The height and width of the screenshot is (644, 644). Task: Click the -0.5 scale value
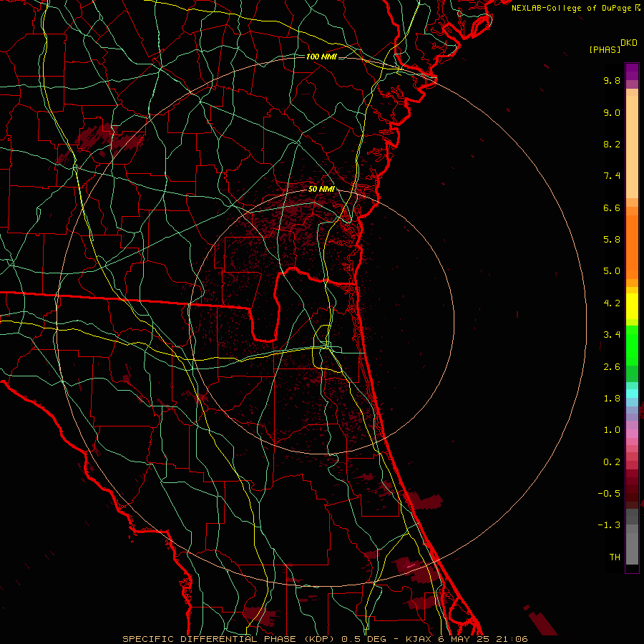609,494
